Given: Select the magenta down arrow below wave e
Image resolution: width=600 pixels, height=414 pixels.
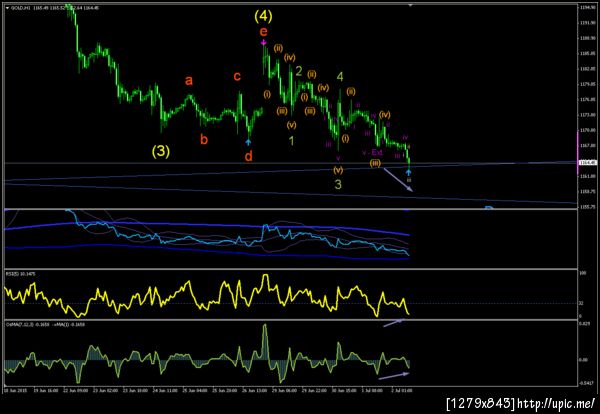Looking at the screenshot, I should tap(264, 42).
